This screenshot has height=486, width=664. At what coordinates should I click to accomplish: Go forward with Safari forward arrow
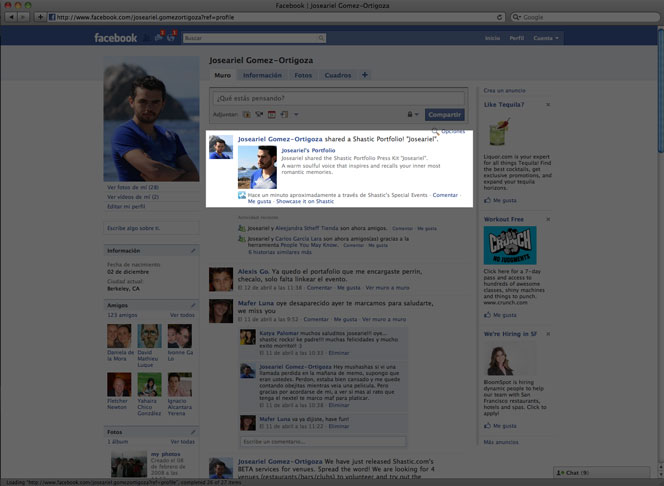pyautogui.click(x=23, y=17)
